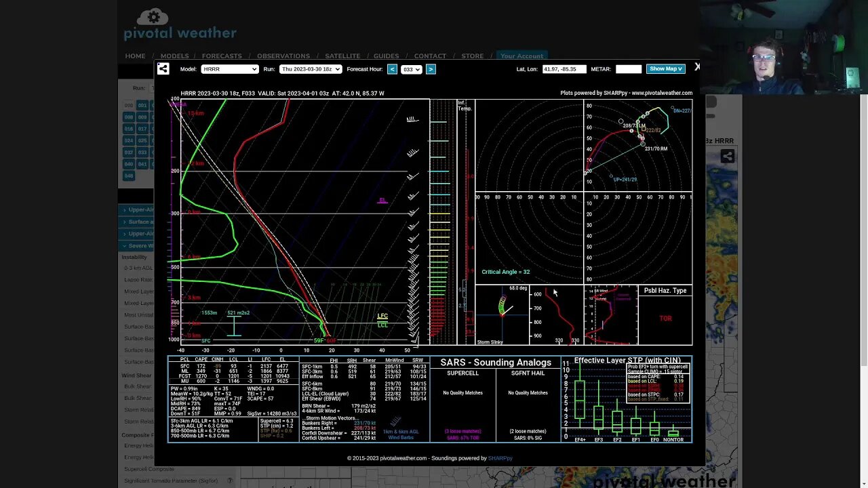
Task: Go to previous forecast hour arrow
Action: [x=392, y=68]
